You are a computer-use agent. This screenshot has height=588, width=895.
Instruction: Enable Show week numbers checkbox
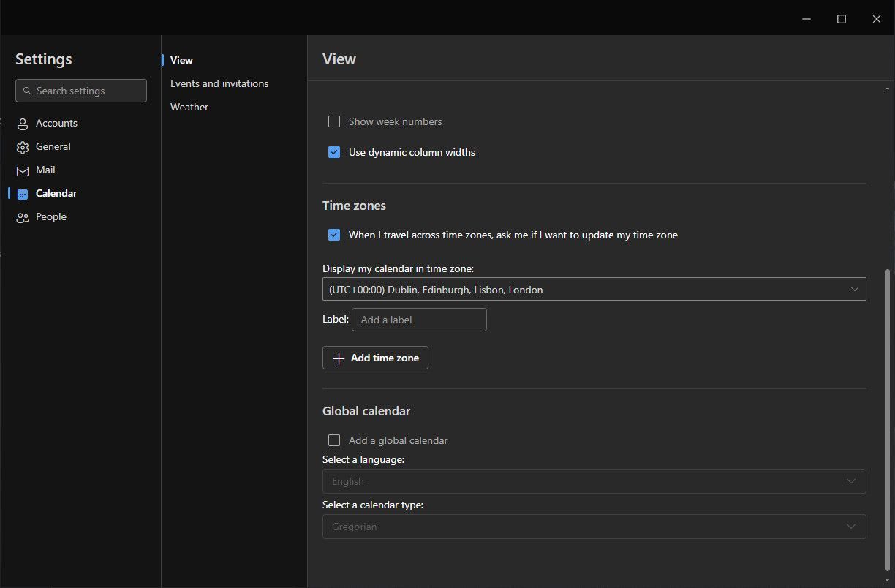(334, 121)
